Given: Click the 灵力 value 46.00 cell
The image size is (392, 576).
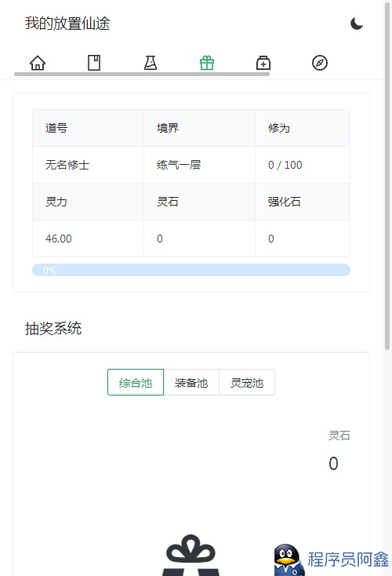Looking at the screenshot, I should click(88, 239).
